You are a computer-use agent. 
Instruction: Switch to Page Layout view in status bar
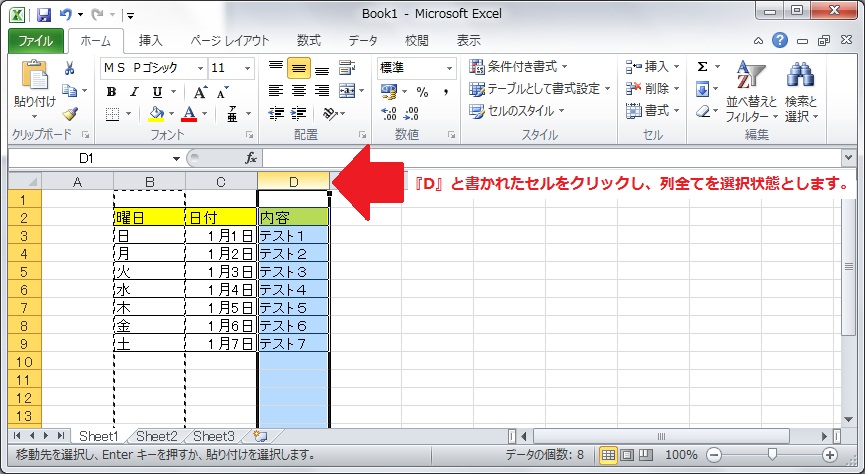pyautogui.click(x=627, y=455)
